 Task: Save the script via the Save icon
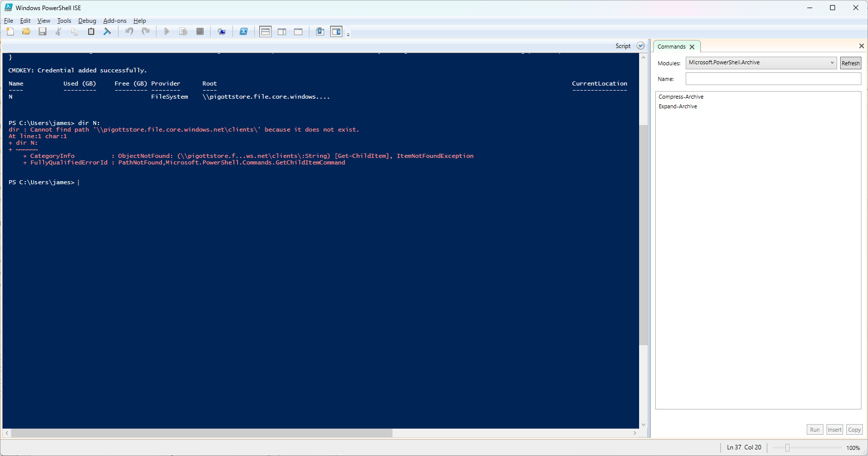tap(43, 31)
